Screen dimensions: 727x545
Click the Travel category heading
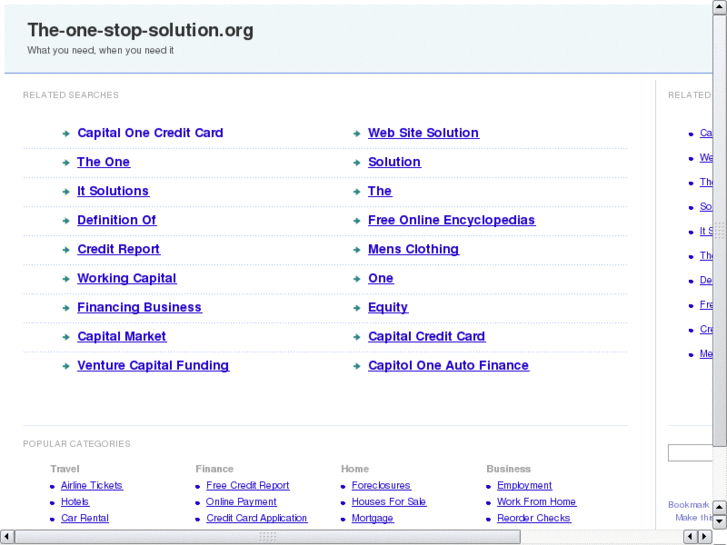click(65, 469)
